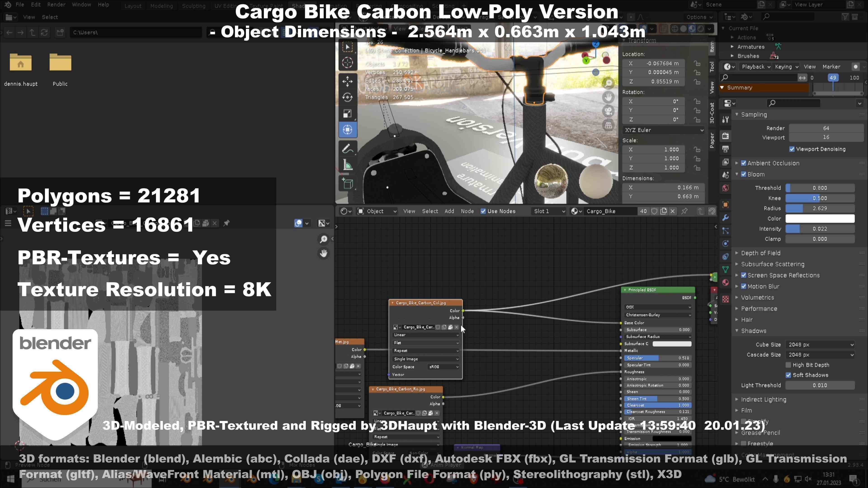Open Cube Size dropdown
The height and width of the screenshot is (488, 868).
pos(820,345)
